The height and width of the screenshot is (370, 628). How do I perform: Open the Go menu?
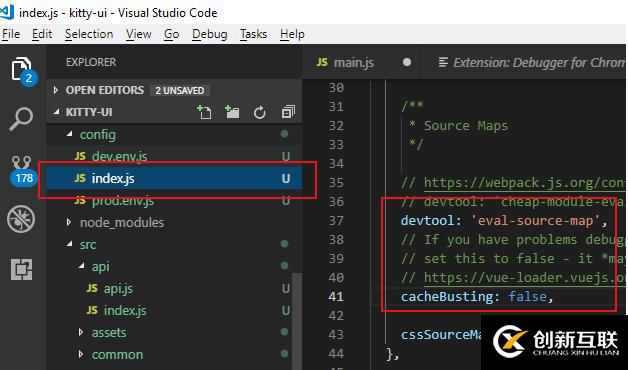(171, 34)
